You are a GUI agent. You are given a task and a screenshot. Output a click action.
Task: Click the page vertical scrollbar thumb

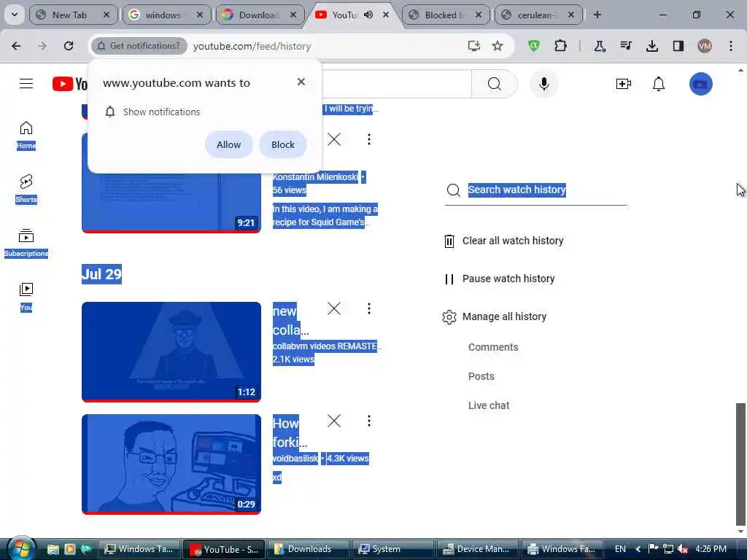coord(740,464)
